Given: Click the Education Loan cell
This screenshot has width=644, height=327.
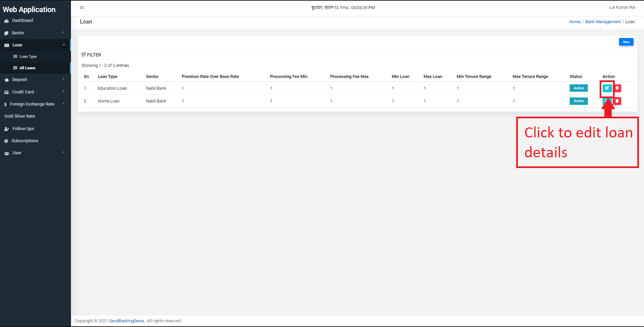Looking at the screenshot, I should [112, 88].
